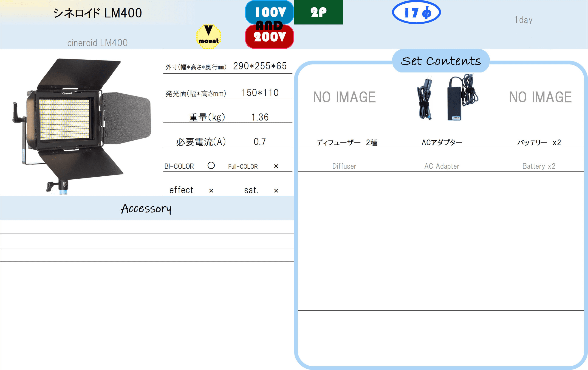The height and width of the screenshot is (370, 588).
Task: Click the English AC Adapter label
Action: click(442, 166)
